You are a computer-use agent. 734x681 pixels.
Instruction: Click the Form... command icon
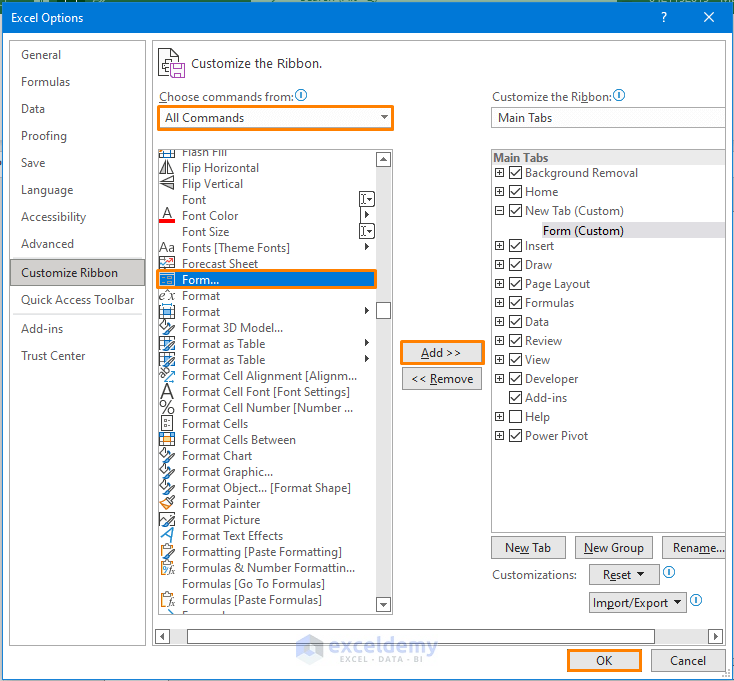coord(167,279)
